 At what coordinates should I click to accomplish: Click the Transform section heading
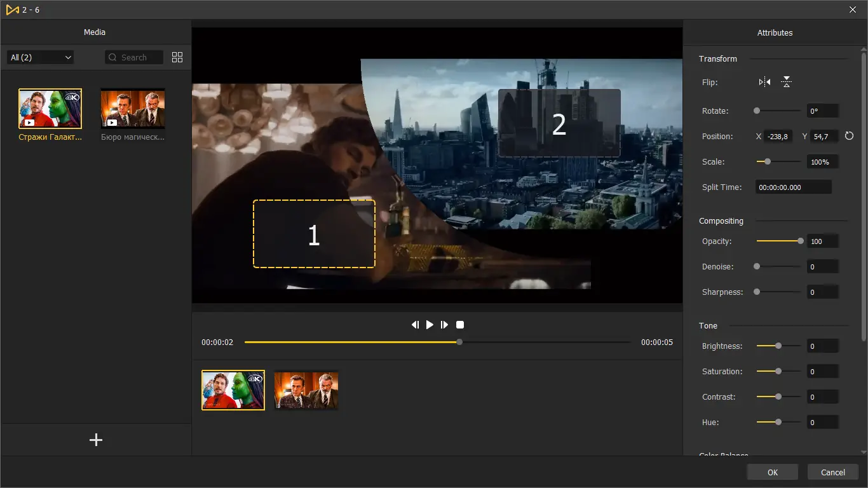click(x=718, y=58)
